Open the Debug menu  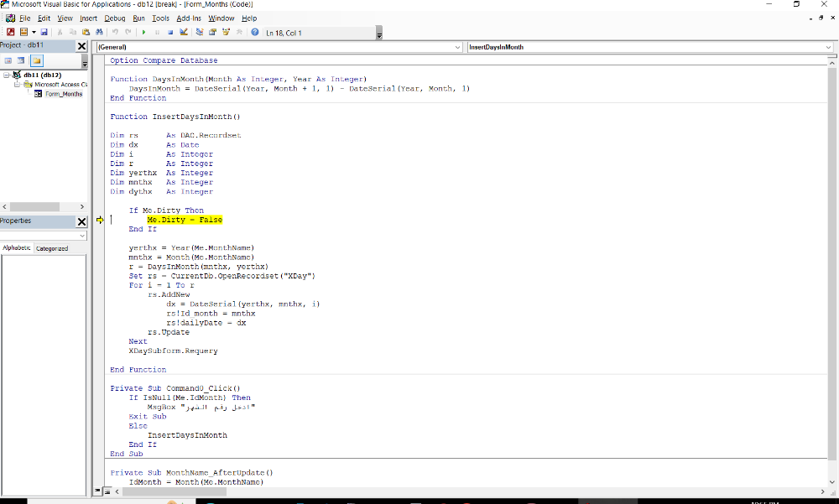(115, 18)
